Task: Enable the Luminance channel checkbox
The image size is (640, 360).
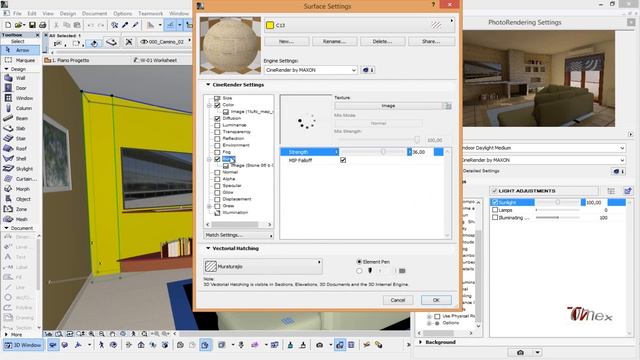Action: click(x=217, y=125)
